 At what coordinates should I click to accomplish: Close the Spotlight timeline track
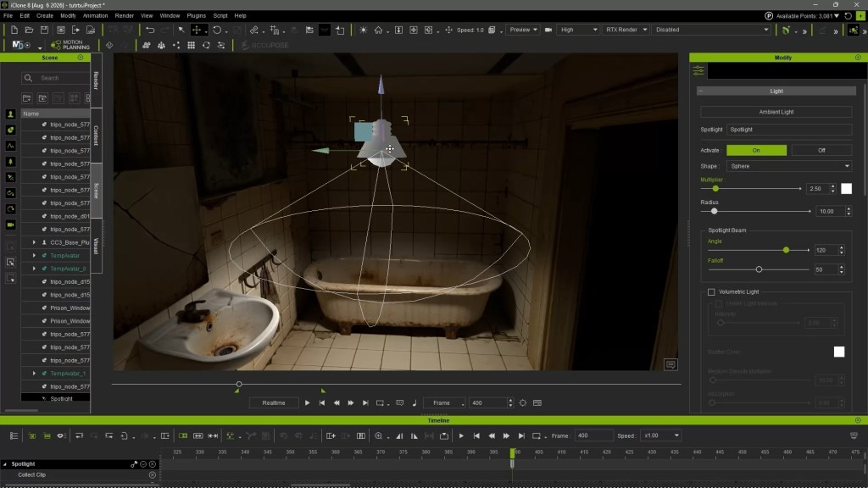(x=153, y=464)
